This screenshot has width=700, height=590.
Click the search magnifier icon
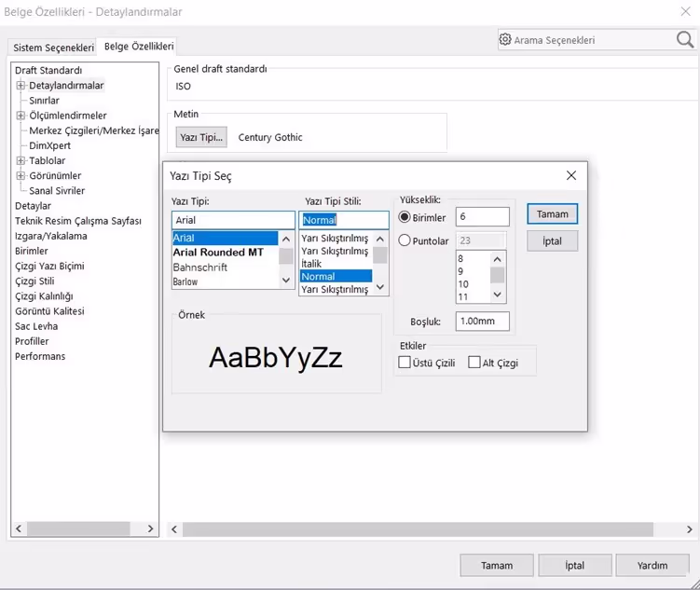[685, 40]
